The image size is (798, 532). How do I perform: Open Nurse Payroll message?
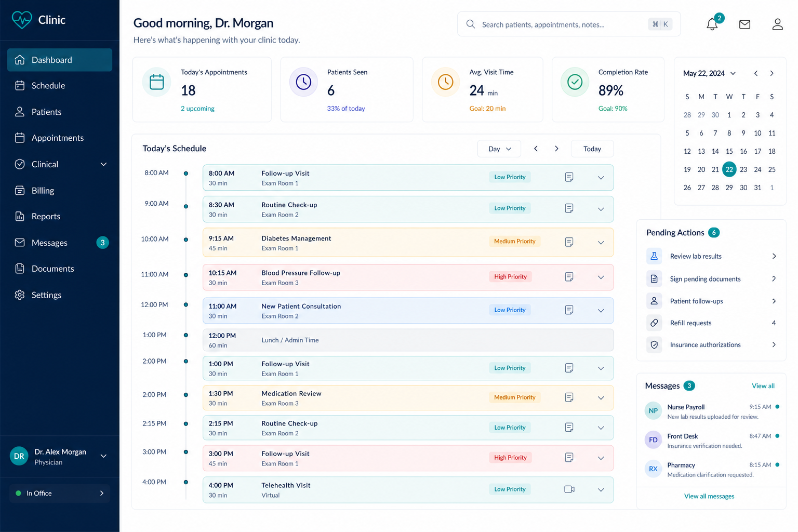point(711,411)
